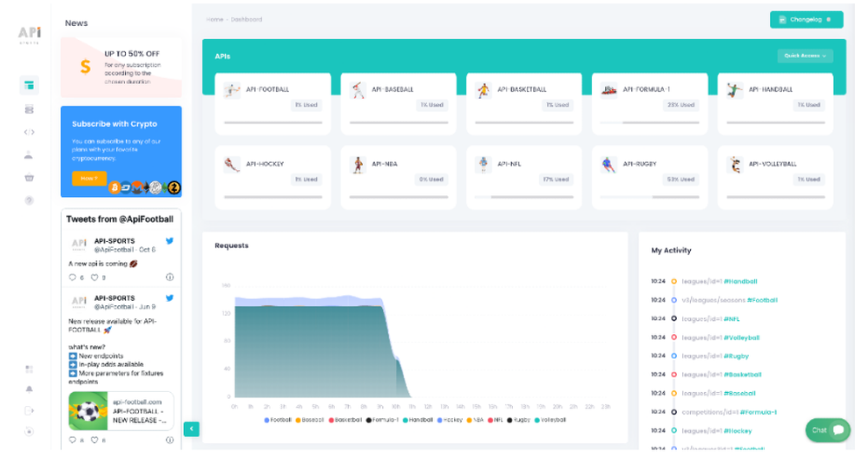
Task: Click the 'UP TO 50% OFF' promo banner
Action: [122, 67]
